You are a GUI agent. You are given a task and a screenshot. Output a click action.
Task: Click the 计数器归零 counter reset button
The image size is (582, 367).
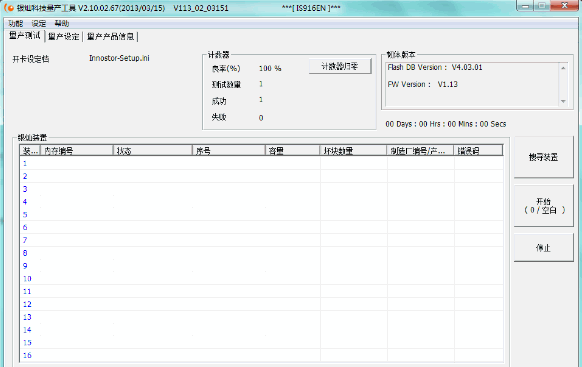[340, 66]
